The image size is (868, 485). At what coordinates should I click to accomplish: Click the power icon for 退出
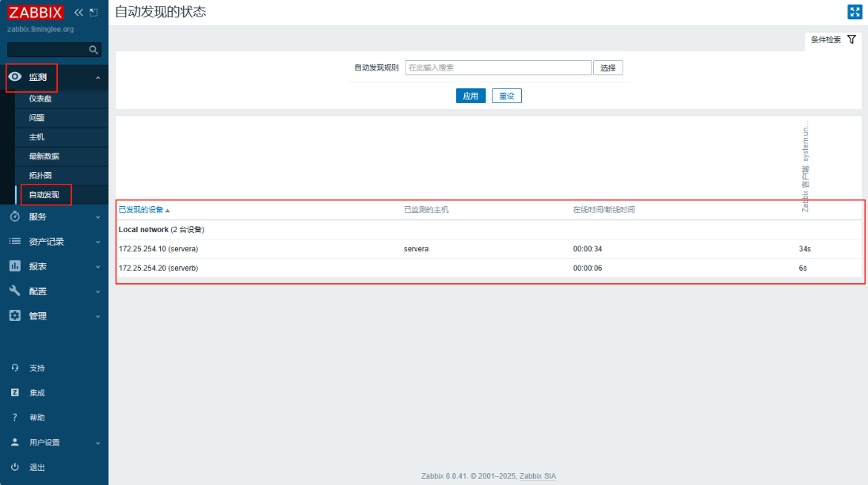pos(15,468)
